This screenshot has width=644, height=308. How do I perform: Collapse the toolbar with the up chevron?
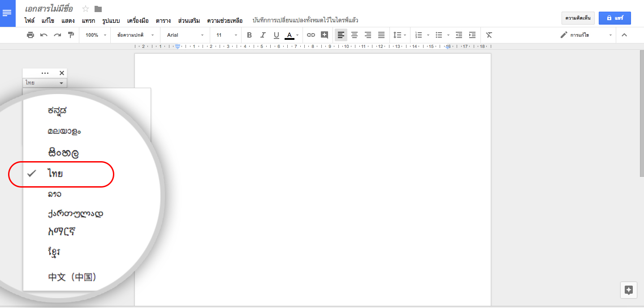pos(624,35)
